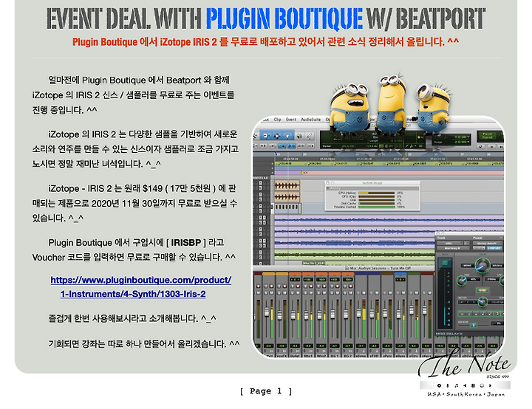Viewport: 532px width, 409px height.
Task: Click the BG 1 channel volume fader
Action: pyautogui.click(x=332, y=314)
